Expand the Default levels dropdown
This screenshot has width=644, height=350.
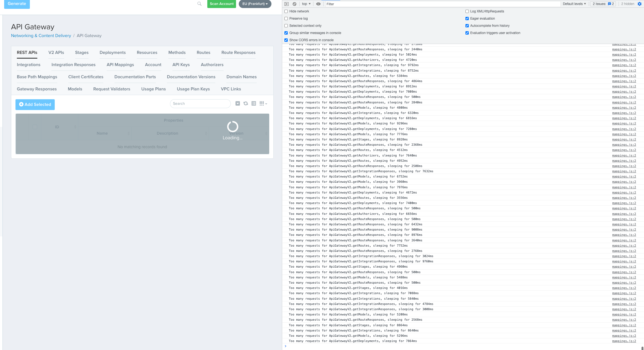coord(574,4)
